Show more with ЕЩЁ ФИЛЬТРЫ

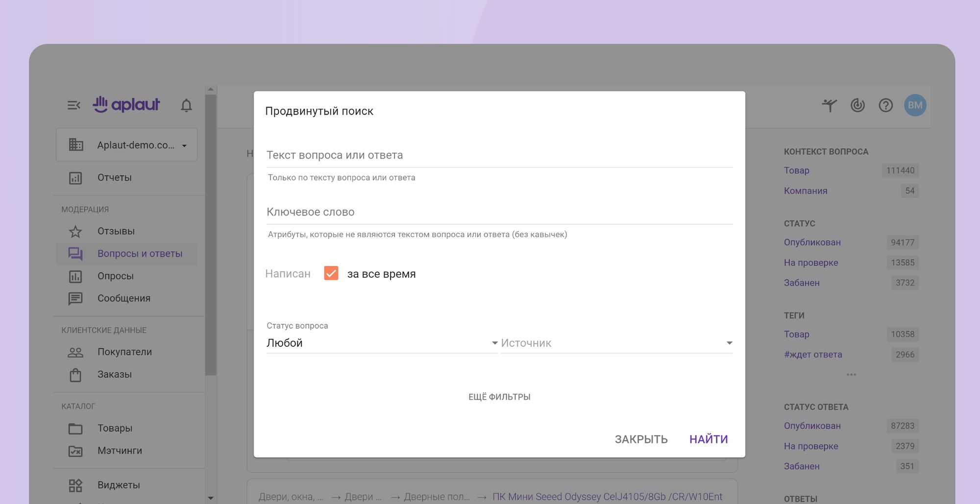pyautogui.click(x=499, y=397)
